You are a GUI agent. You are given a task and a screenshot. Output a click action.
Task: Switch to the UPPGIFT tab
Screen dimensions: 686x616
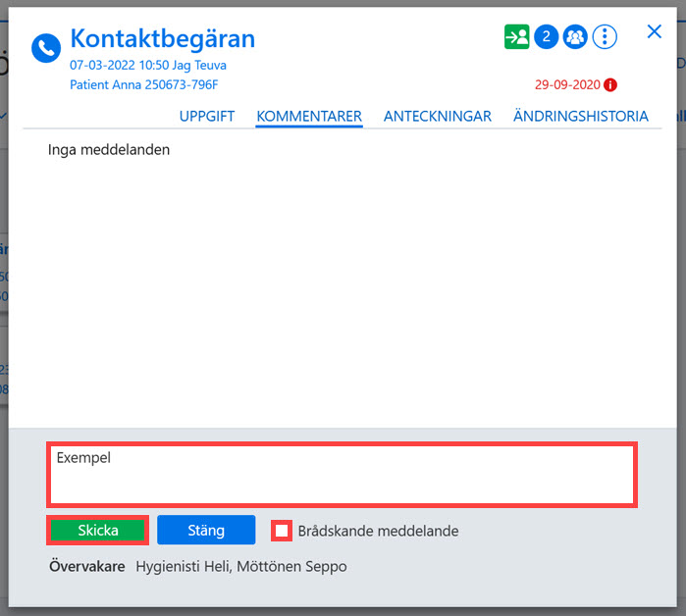pos(207,117)
